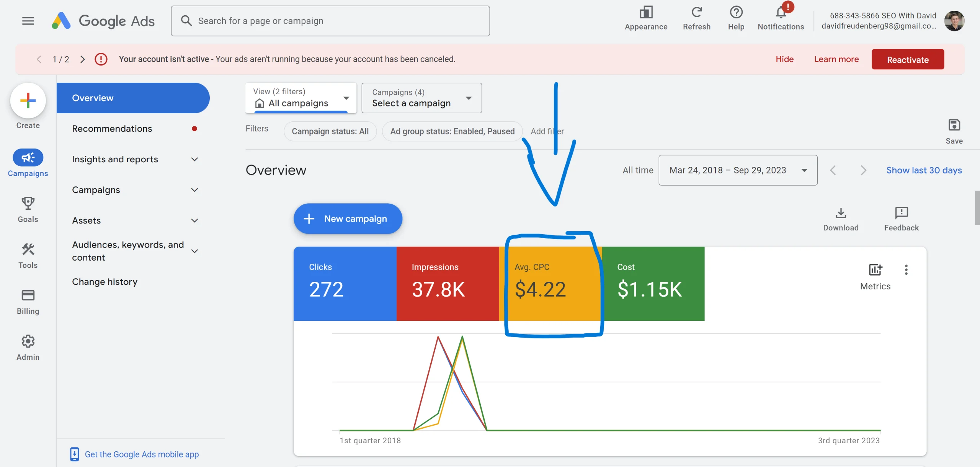
Task: Open the Metrics selector
Action: [x=875, y=277]
